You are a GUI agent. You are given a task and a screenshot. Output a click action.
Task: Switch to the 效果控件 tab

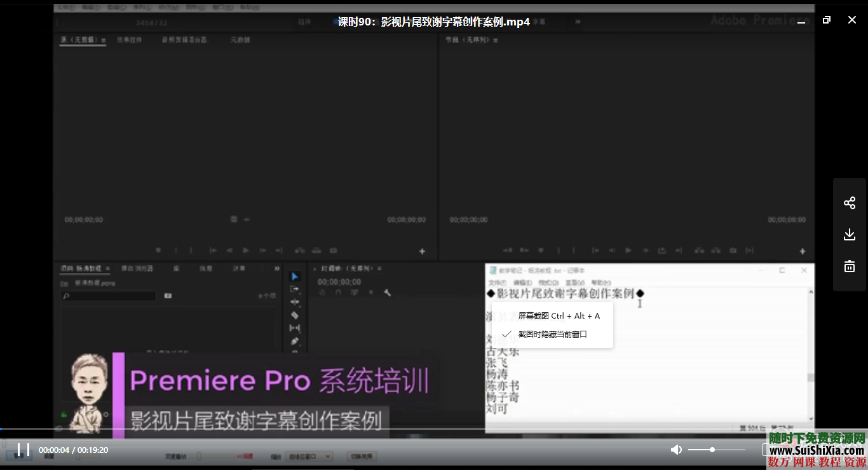(x=130, y=39)
